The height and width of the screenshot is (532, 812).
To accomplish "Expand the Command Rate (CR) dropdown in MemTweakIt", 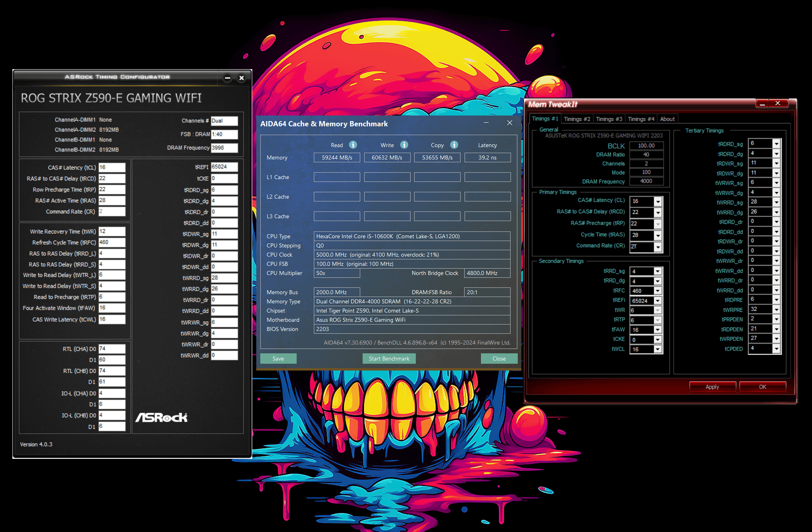I will 658,247.
